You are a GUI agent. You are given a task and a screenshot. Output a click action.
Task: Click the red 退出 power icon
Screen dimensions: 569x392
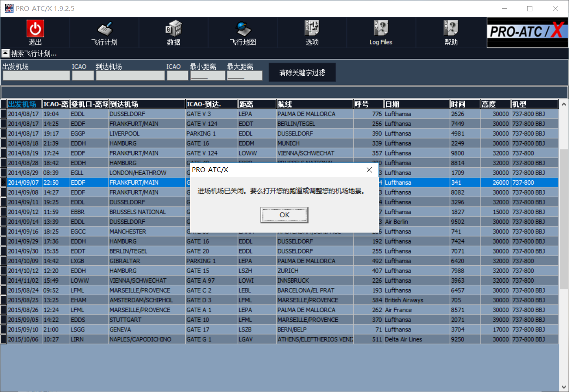pyautogui.click(x=35, y=29)
